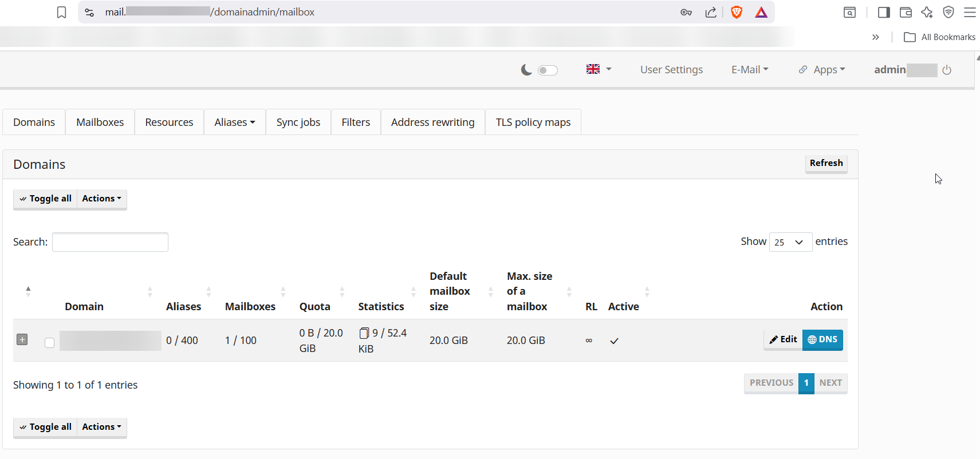Click the Refresh button

click(826, 163)
